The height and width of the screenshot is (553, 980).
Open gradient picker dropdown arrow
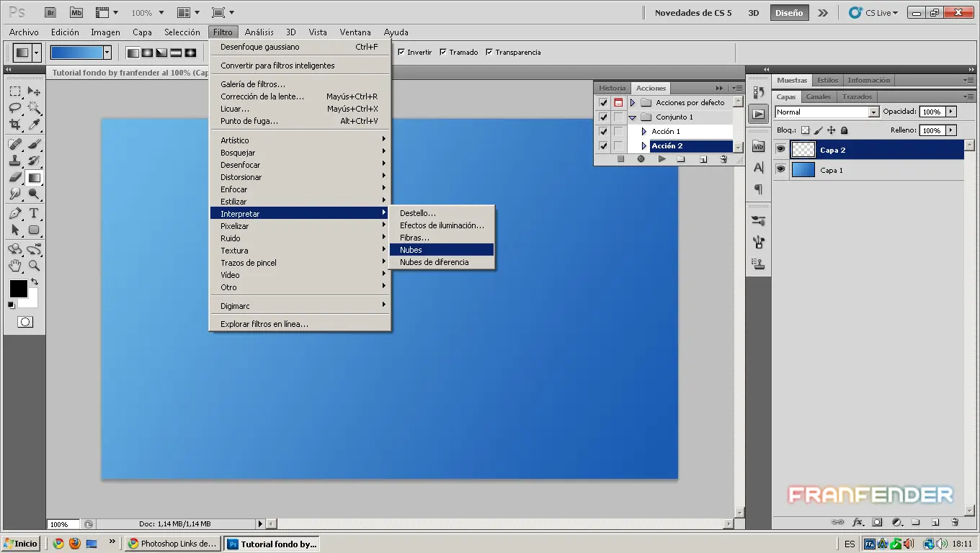click(107, 52)
